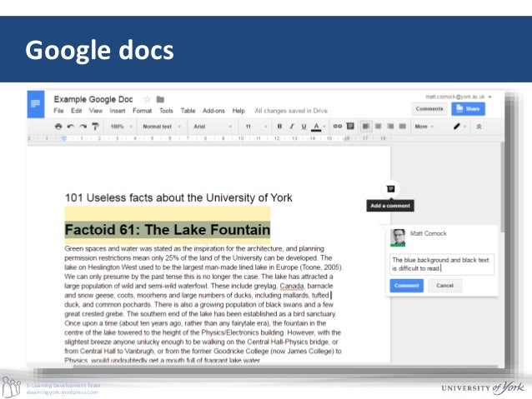The image size is (532, 399).
Task: Open the Arial font dropdown
Action: tap(213, 127)
